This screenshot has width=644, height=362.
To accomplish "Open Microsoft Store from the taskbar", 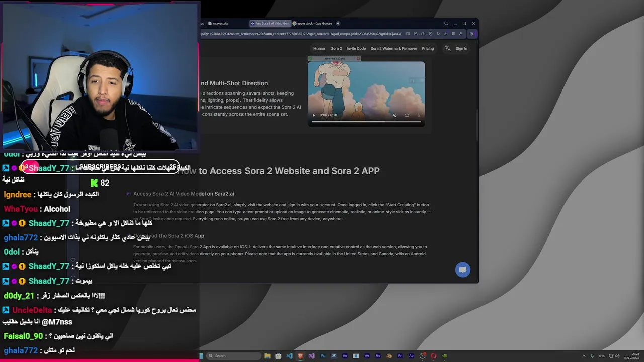I will pos(278,356).
